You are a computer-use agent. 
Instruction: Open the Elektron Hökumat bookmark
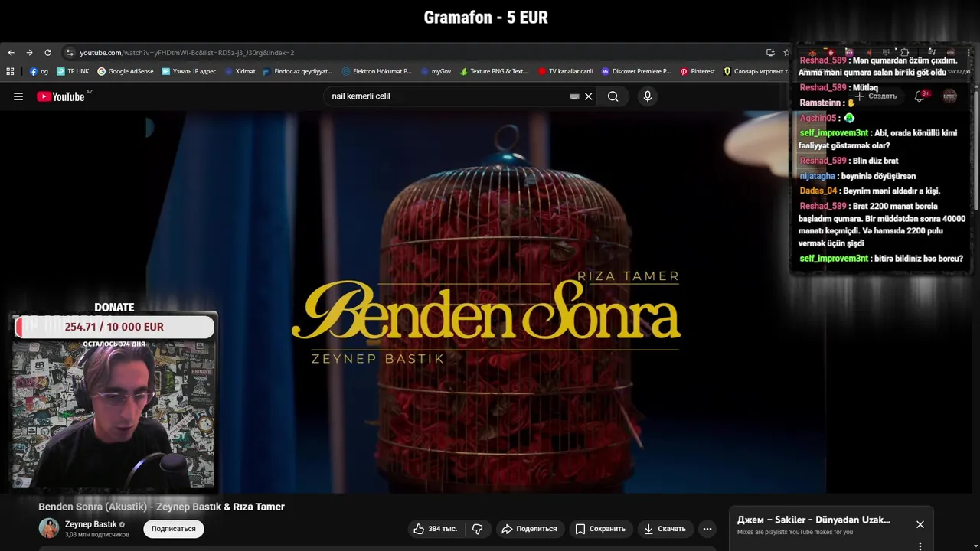pos(377,71)
